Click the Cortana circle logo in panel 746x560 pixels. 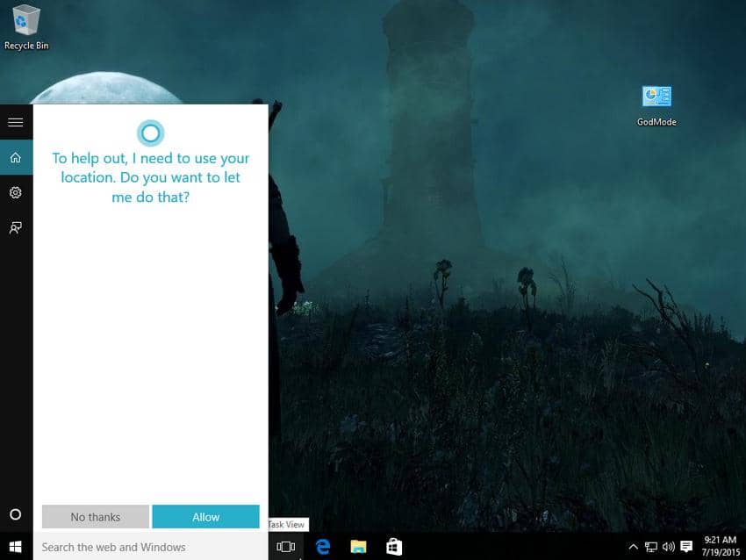coord(150,133)
